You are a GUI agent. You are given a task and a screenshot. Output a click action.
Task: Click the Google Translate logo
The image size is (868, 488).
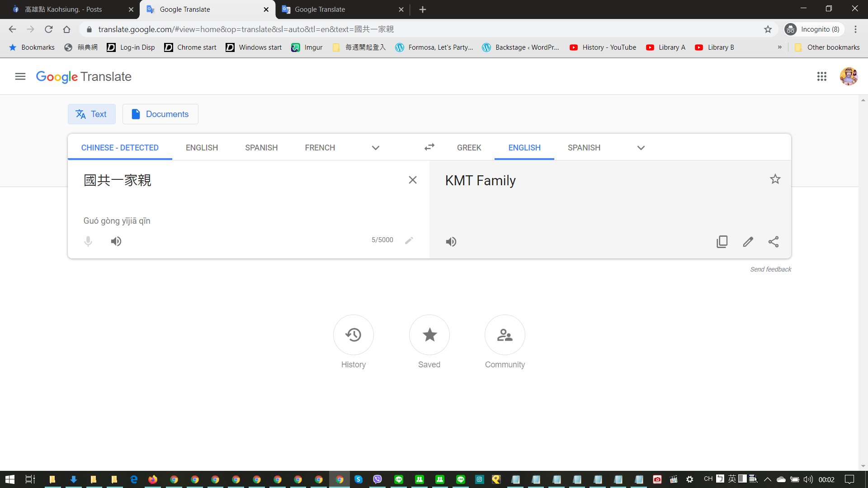click(x=84, y=77)
